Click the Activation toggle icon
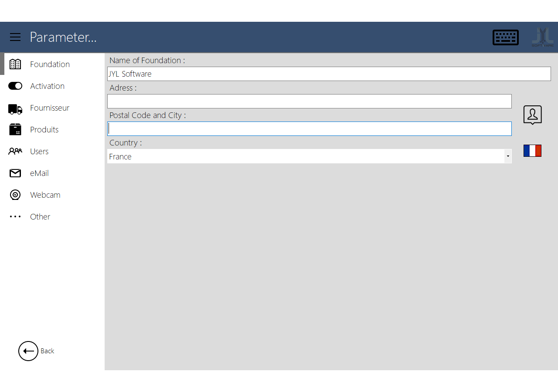 [15, 86]
